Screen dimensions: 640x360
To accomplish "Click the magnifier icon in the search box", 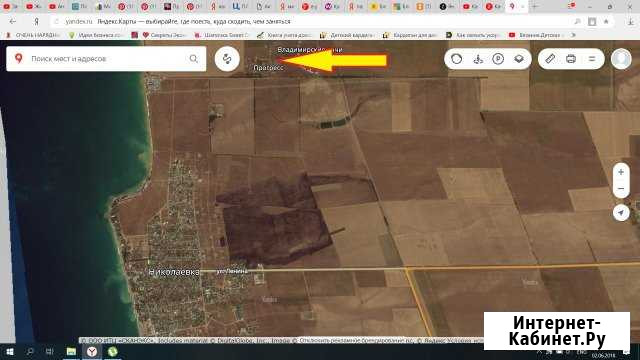I will tap(193, 59).
